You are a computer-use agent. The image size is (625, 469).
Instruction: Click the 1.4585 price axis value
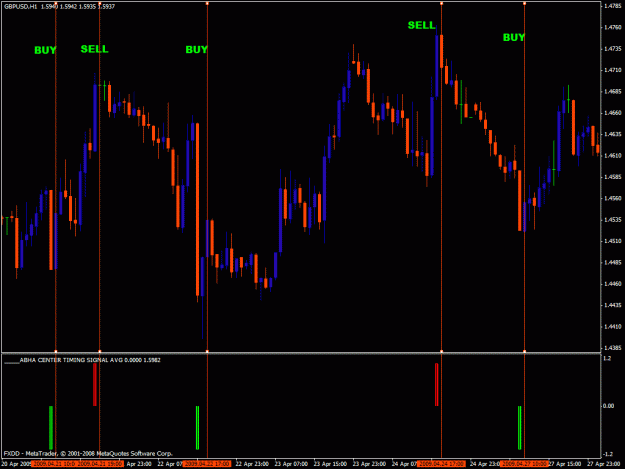pyautogui.click(x=613, y=177)
